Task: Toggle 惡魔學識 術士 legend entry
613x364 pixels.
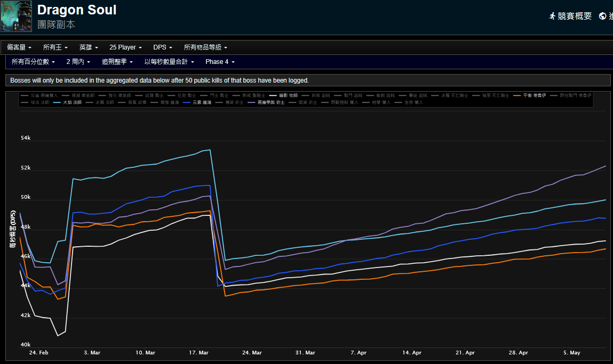Action: coord(269,102)
